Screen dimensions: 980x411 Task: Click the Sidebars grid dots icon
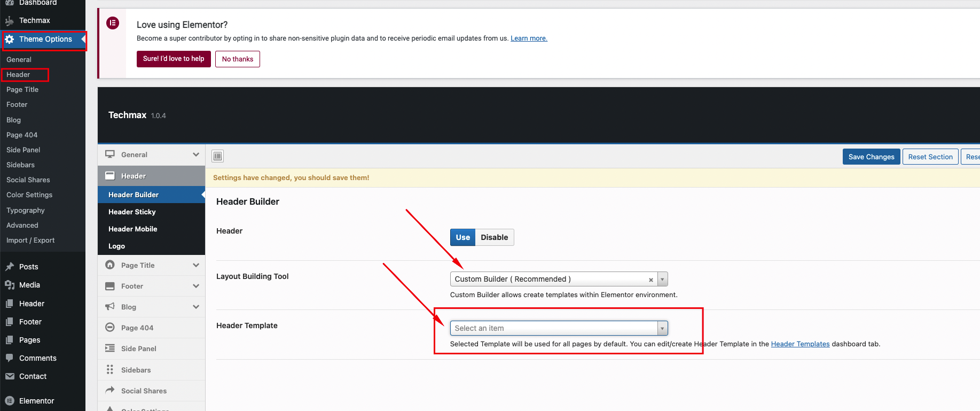(110, 369)
